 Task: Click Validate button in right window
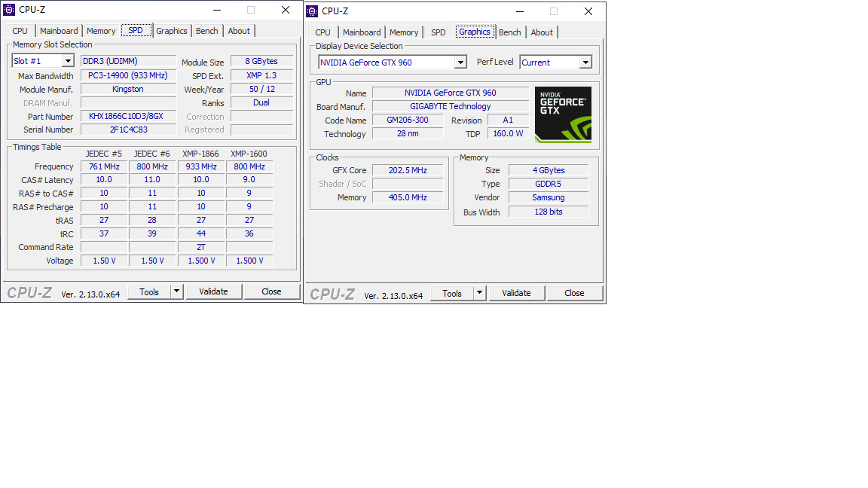click(x=516, y=293)
